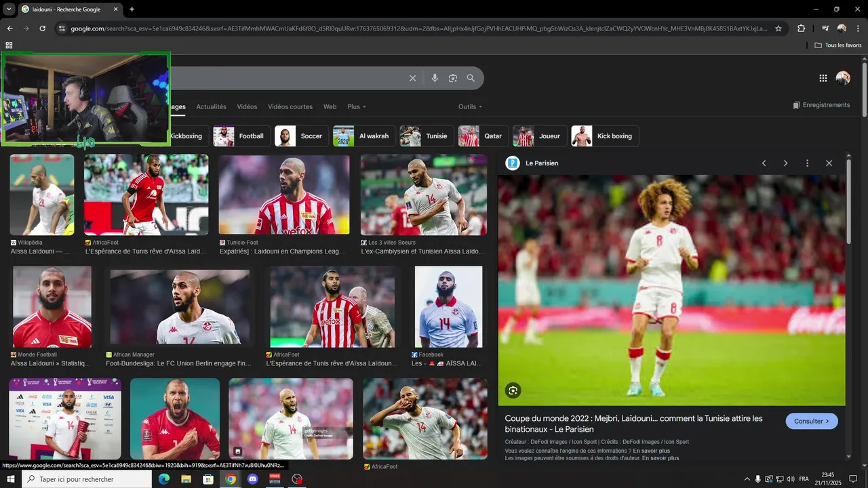This screenshot has width=868, height=488.
Task: Open Monde Football Aïssa Laïdouni thumbnail
Action: (52, 306)
